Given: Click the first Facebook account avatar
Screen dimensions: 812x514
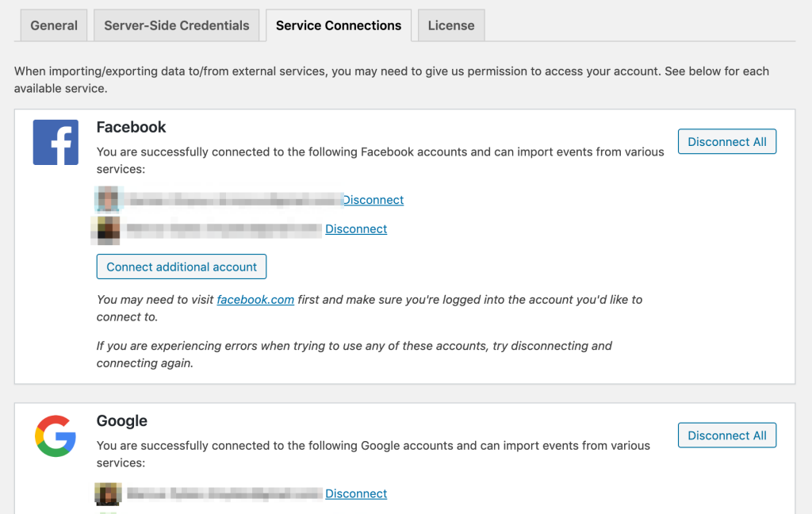Looking at the screenshot, I should coord(108,199).
